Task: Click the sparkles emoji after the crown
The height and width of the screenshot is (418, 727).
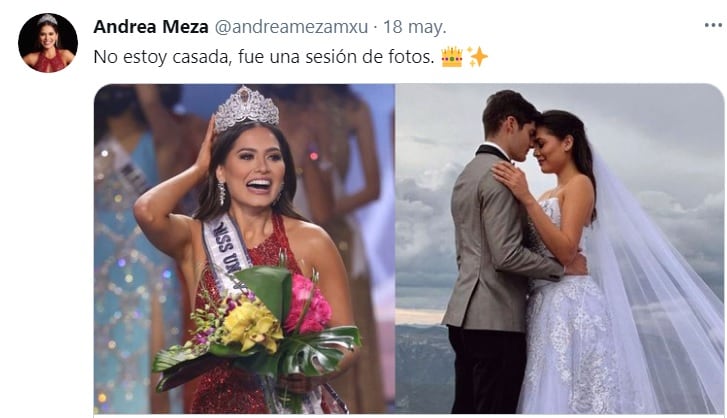Action: click(477, 57)
